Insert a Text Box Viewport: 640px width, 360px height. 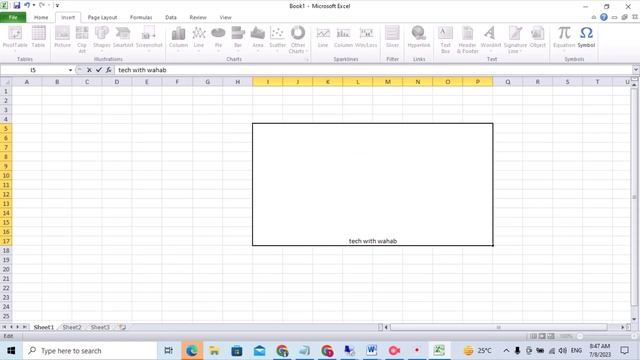pyautogui.click(x=445, y=39)
